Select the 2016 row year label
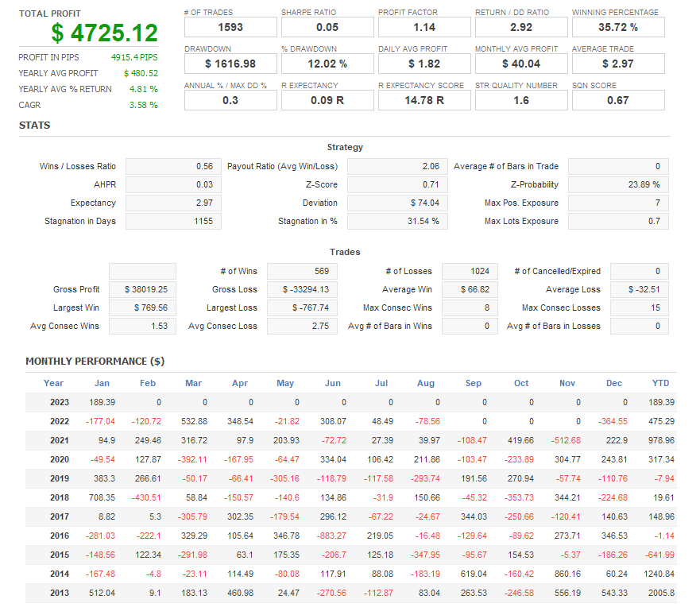This screenshot has width=700, height=615. [60, 536]
